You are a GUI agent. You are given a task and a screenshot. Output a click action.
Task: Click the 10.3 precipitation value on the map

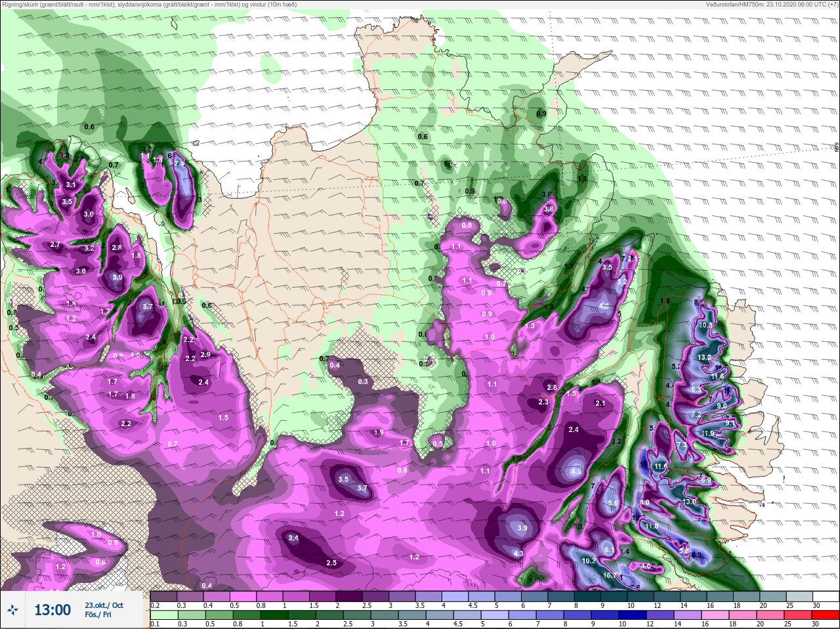coord(706,325)
